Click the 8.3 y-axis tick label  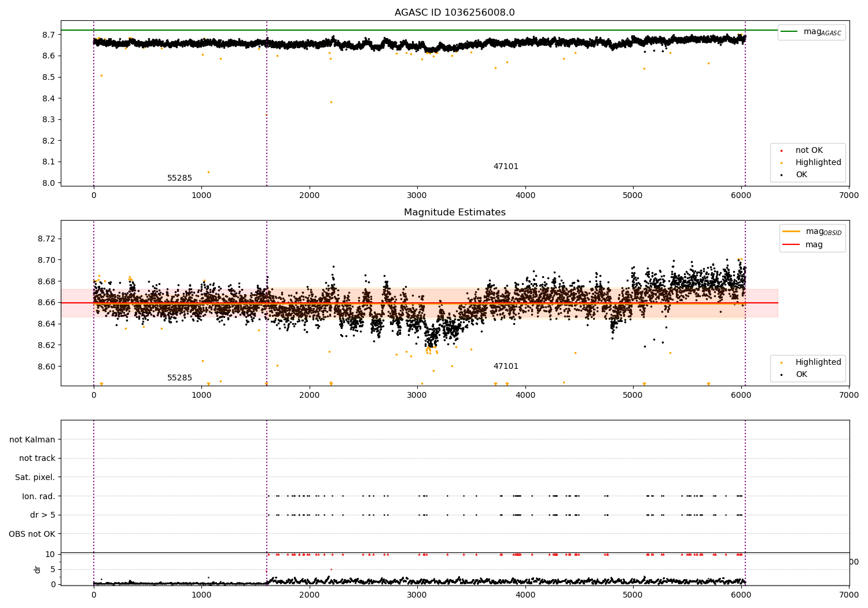pos(49,120)
